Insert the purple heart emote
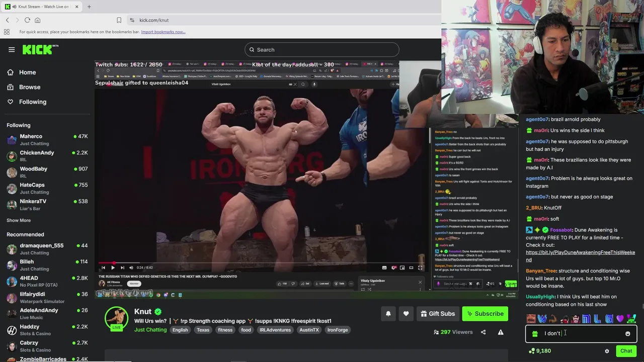The height and width of the screenshot is (362, 644). [x=620, y=319]
